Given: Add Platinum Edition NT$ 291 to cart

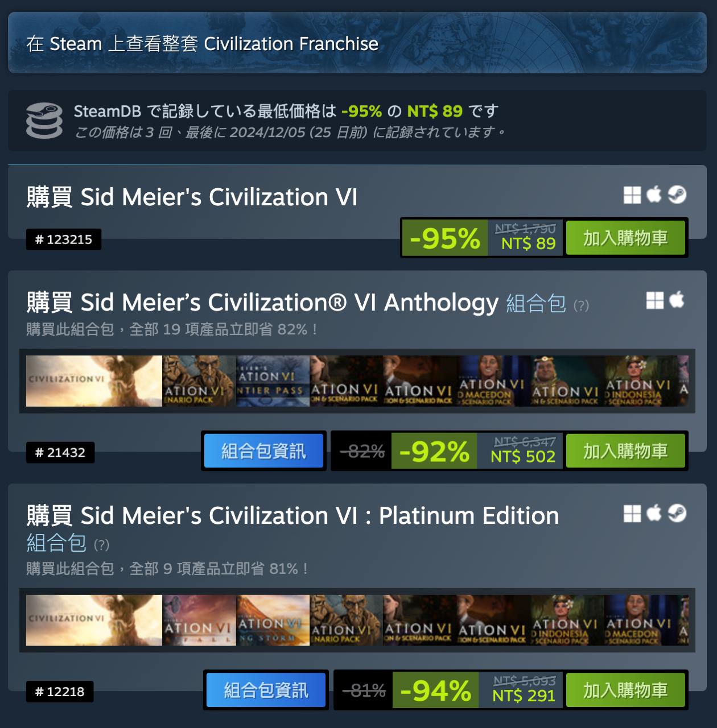Looking at the screenshot, I should coord(625,690).
